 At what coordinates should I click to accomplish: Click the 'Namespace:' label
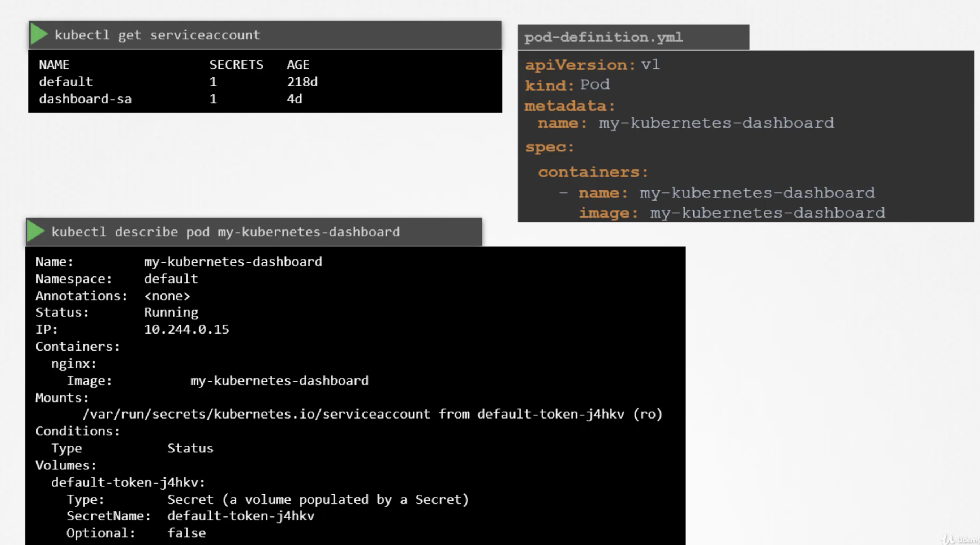point(74,279)
